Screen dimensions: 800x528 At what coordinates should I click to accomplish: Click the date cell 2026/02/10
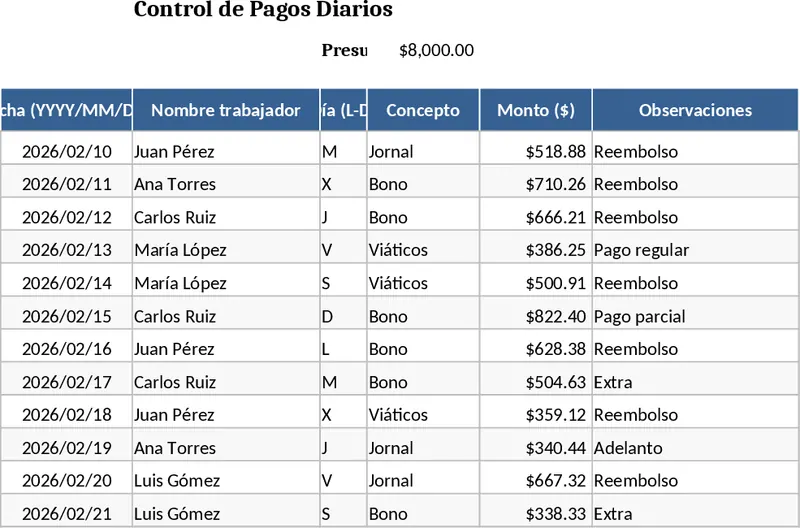67,152
